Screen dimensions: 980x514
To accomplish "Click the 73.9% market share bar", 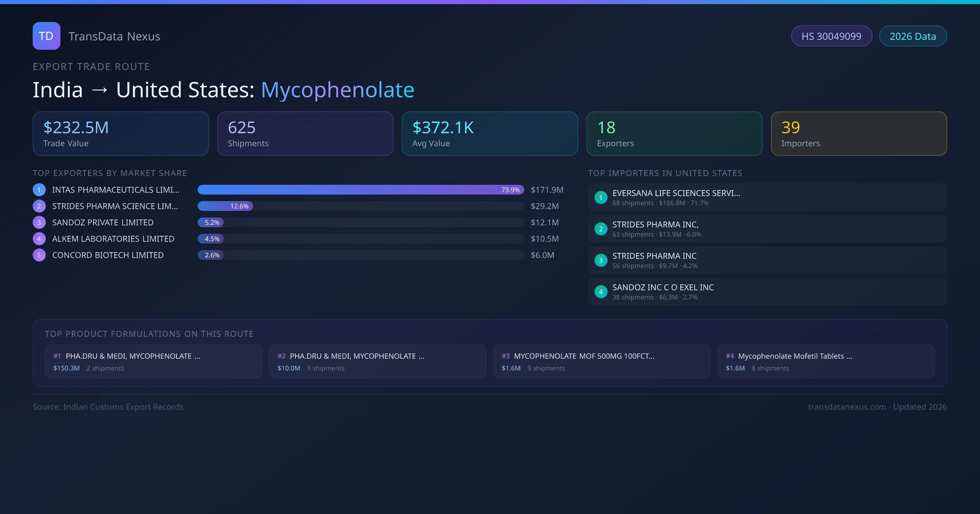I will tap(360, 190).
